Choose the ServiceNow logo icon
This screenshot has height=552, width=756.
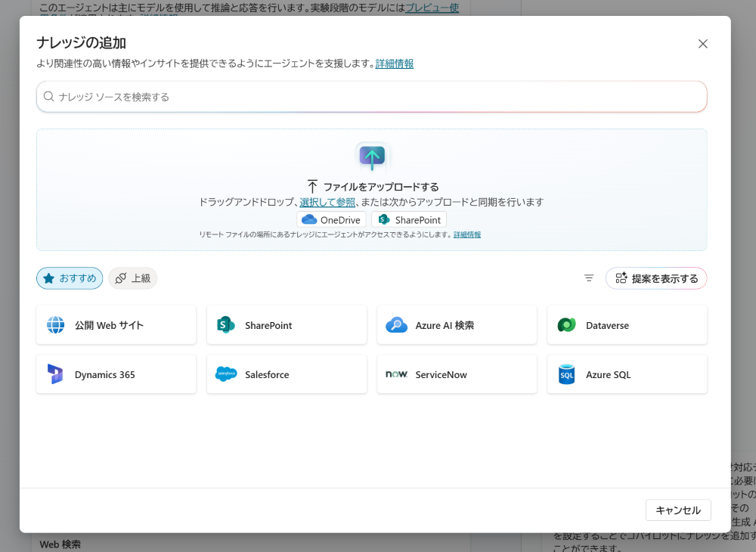397,374
